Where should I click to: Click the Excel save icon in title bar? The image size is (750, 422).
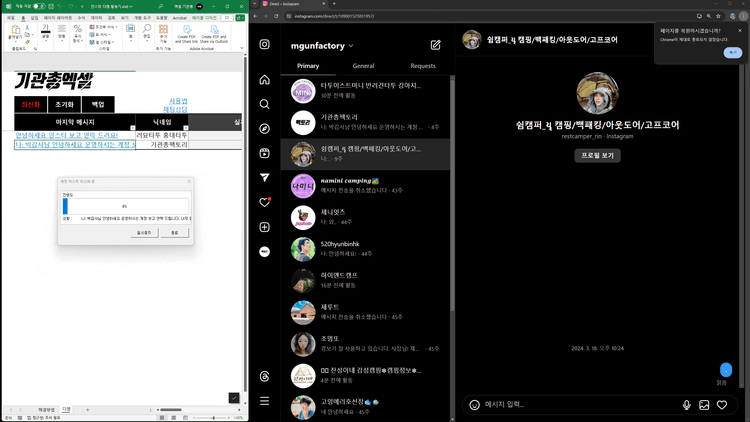point(51,6)
